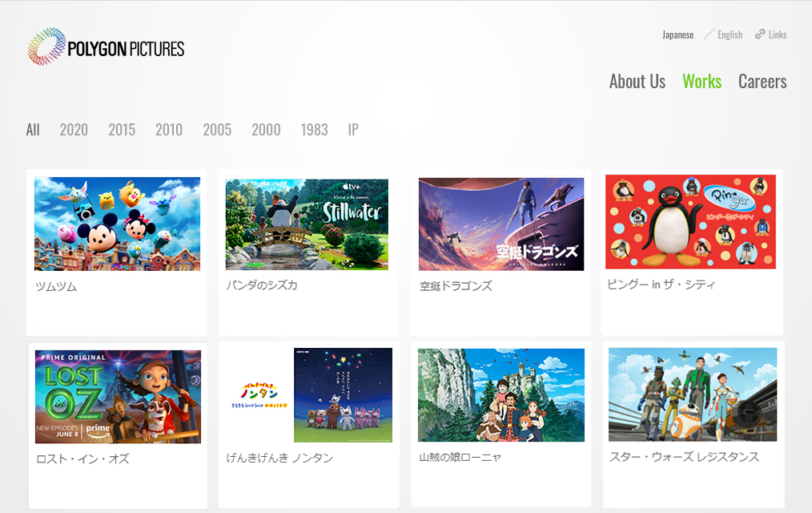Screen dimensions: 812x513
Task: Click the ピングー in ザ・シティ title
Action: pos(661,284)
